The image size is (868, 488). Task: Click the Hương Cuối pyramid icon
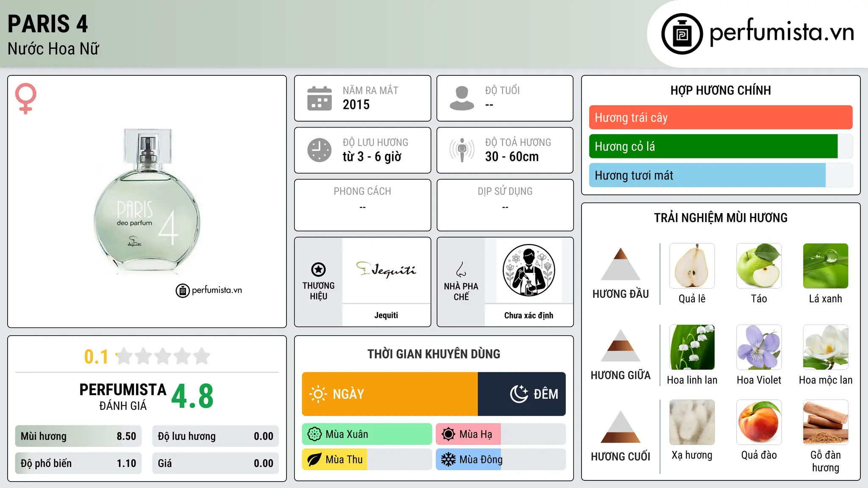point(620,427)
